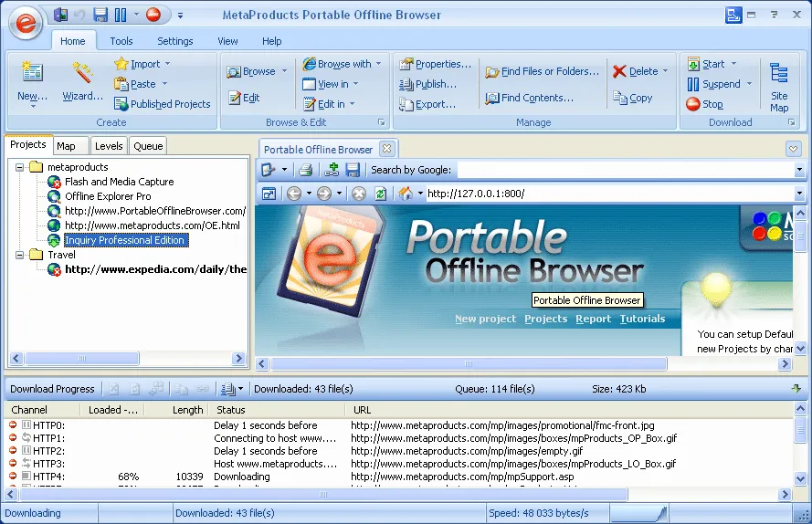Viewport: 812px width, 524px height.
Task: Expand the View in dropdown
Action: 356,84
